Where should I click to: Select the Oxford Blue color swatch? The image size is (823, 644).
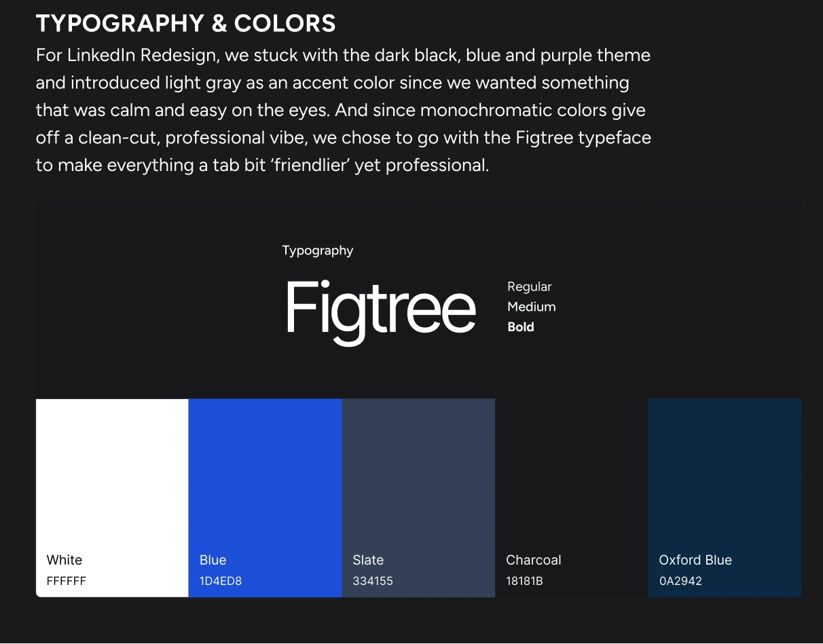pos(725,475)
